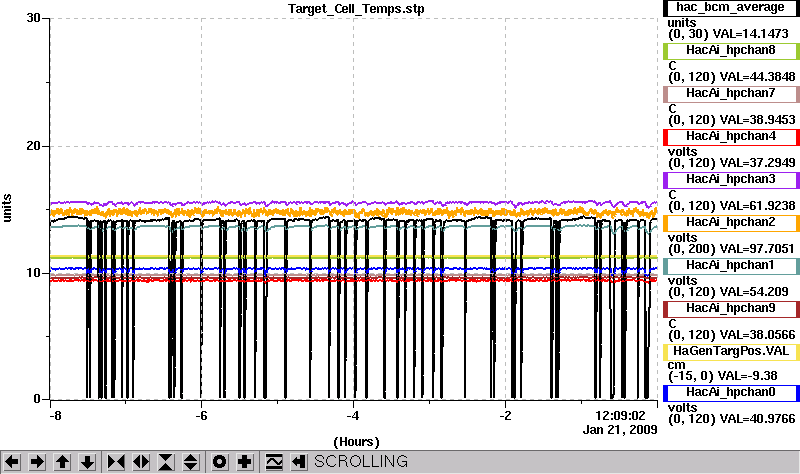Viewport: 800px width, 474px height.
Task: Click the 30 tick on the y-axis
Action: [x=34, y=18]
